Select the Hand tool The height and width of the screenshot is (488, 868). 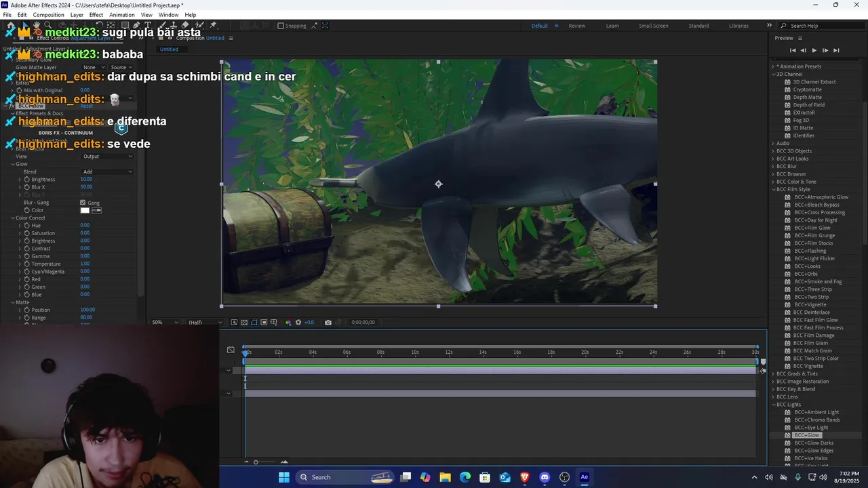[36, 25]
